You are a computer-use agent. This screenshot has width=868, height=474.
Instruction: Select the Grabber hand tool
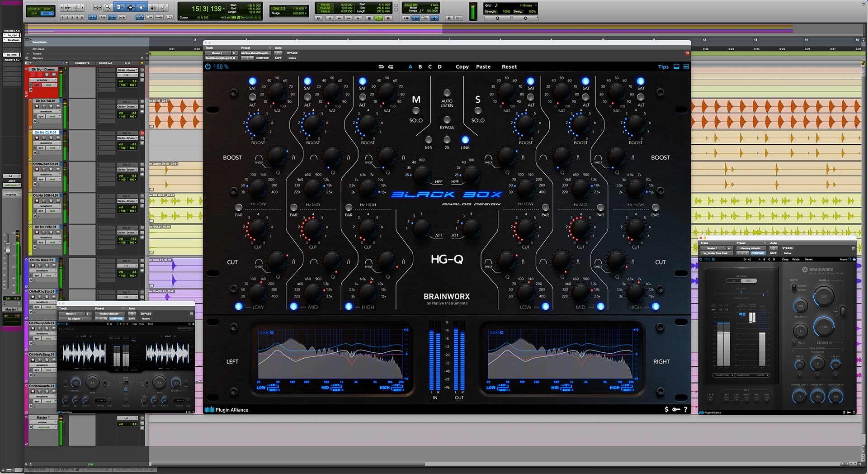[141, 7]
